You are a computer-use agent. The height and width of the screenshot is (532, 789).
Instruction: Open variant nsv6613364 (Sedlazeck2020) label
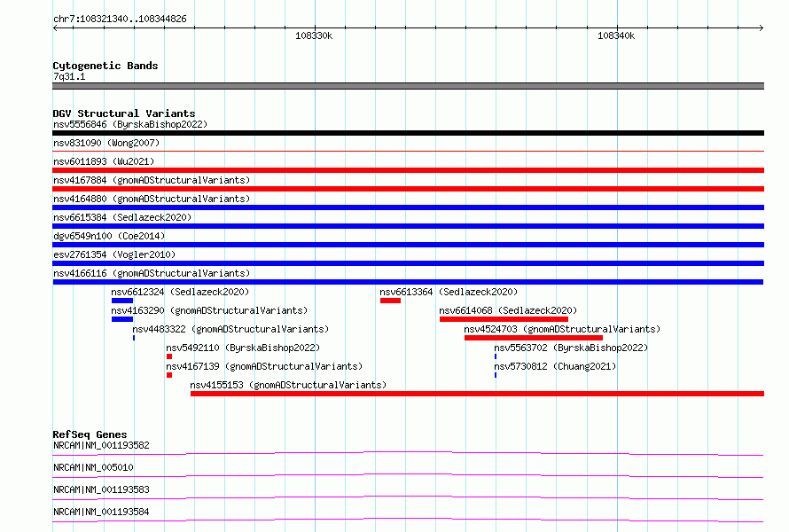click(x=449, y=292)
